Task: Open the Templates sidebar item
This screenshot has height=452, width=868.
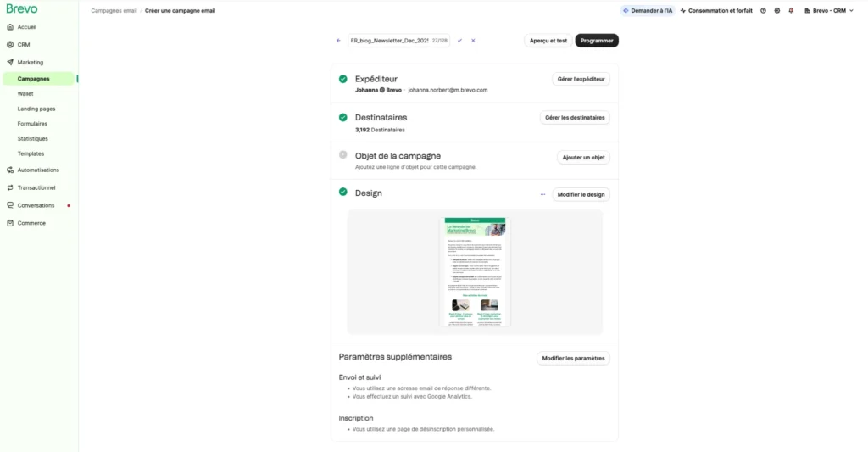Action: click(x=31, y=153)
